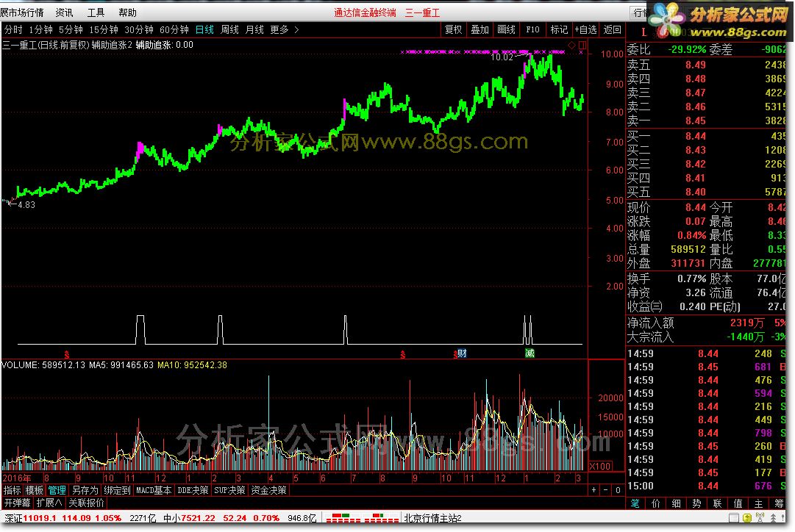This screenshot has height=532, width=795.
Task: Click the 标记 mark button
Action: [559, 30]
